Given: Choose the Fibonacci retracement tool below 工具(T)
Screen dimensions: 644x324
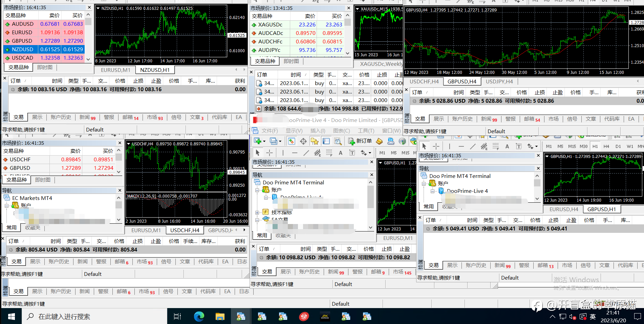Looking at the screenshot, I should 329,153.
